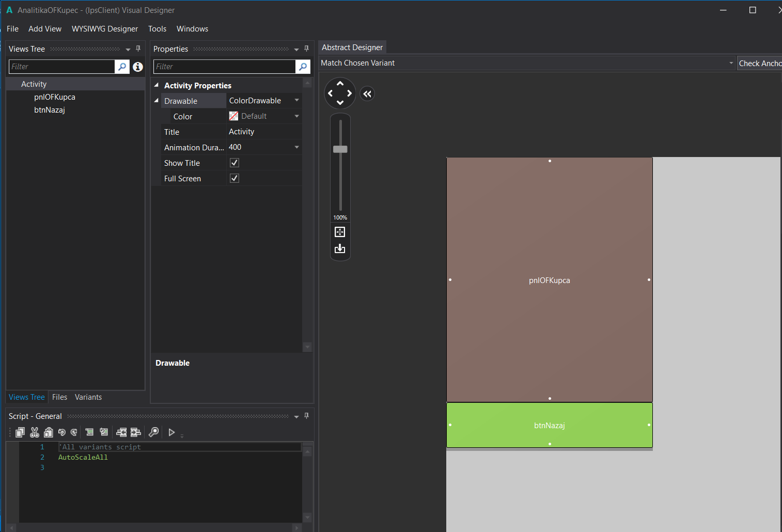Focus the Views Tree filter field
This screenshot has height=532, width=782.
tap(62, 67)
